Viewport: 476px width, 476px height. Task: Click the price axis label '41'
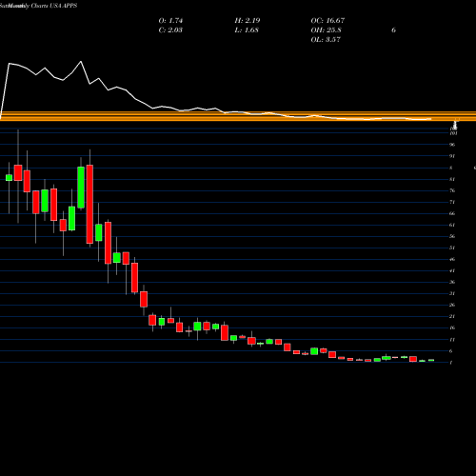point(452,270)
